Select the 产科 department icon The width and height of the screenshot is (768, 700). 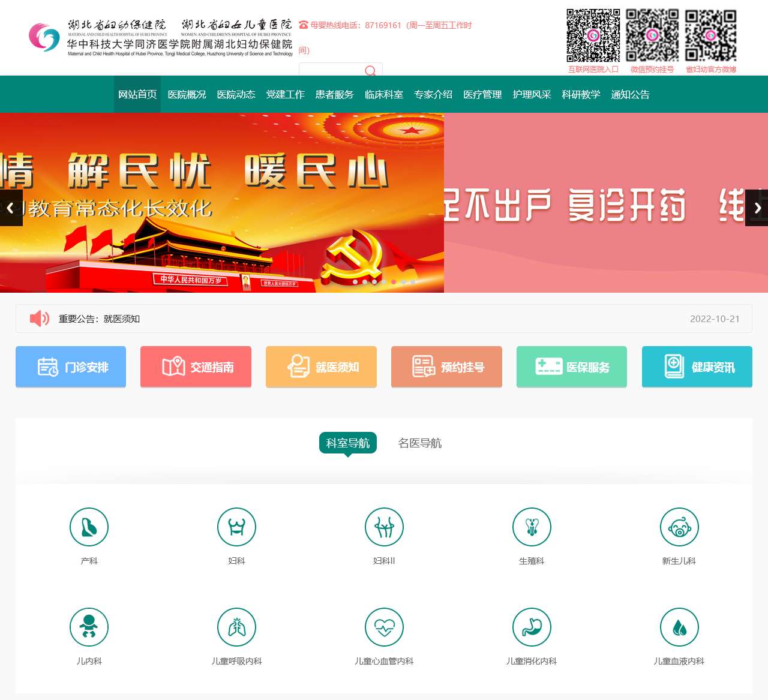coord(89,527)
